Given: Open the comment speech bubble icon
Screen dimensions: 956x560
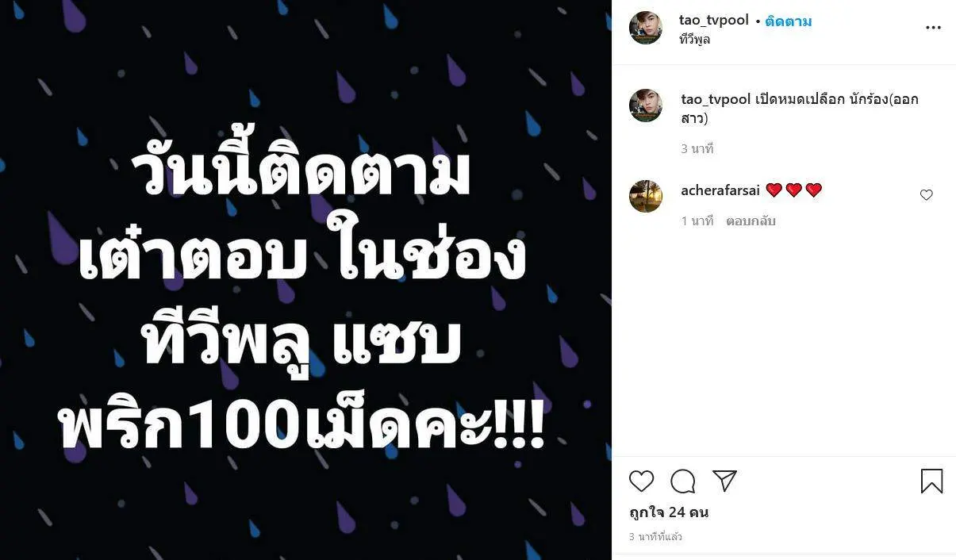Looking at the screenshot, I should click(x=682, y=481).
